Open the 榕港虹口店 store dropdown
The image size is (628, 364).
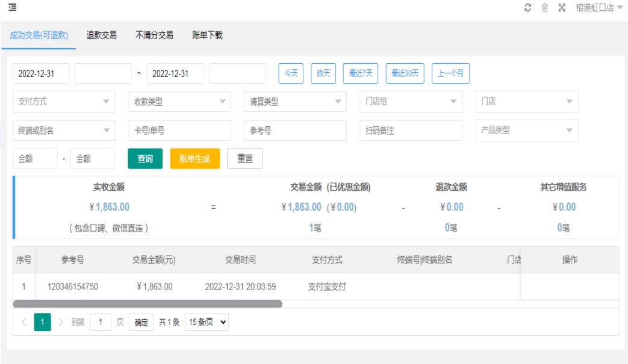tap(598, 8)
